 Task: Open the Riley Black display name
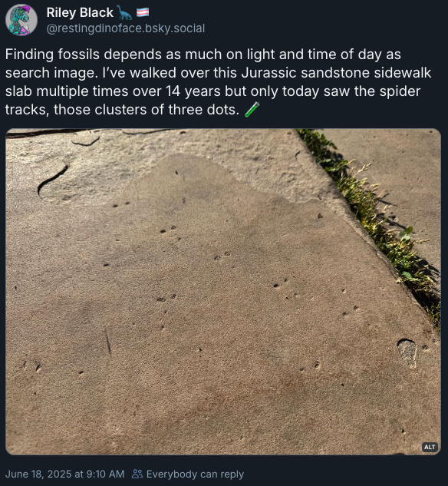click(80, 13)
